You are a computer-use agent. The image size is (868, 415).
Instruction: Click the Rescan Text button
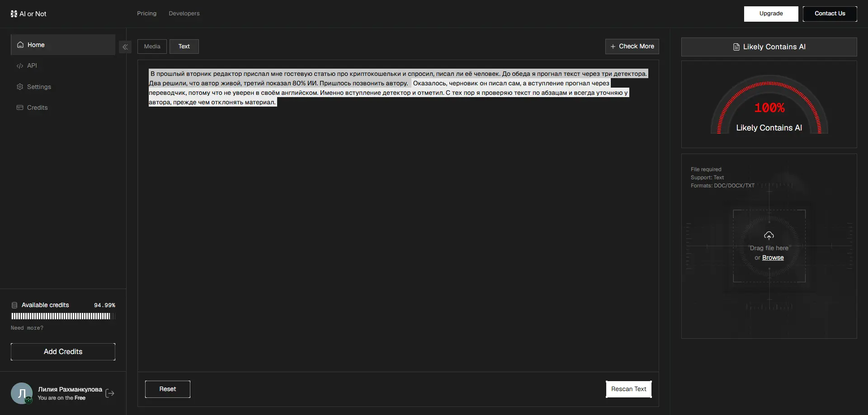629,389
